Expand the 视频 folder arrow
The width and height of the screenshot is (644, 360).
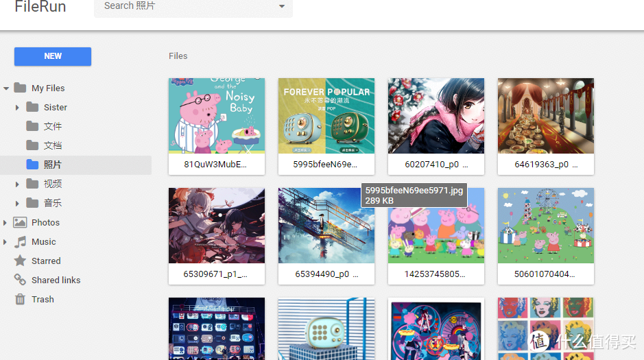[17, 184]
